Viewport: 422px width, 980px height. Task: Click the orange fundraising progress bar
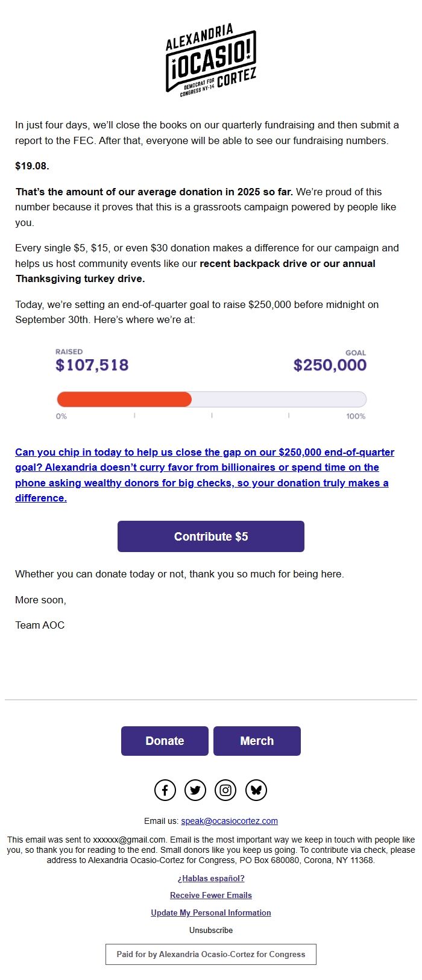pos(124,400)
